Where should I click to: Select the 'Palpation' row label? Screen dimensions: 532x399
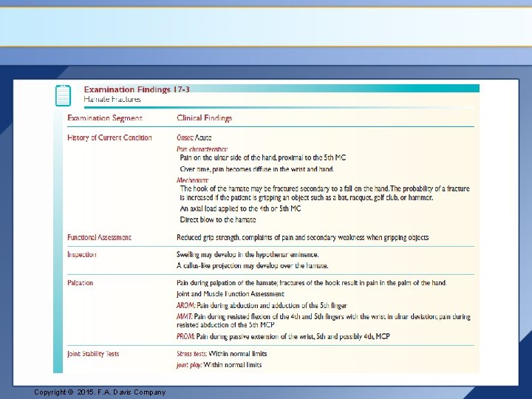(80, 282)
